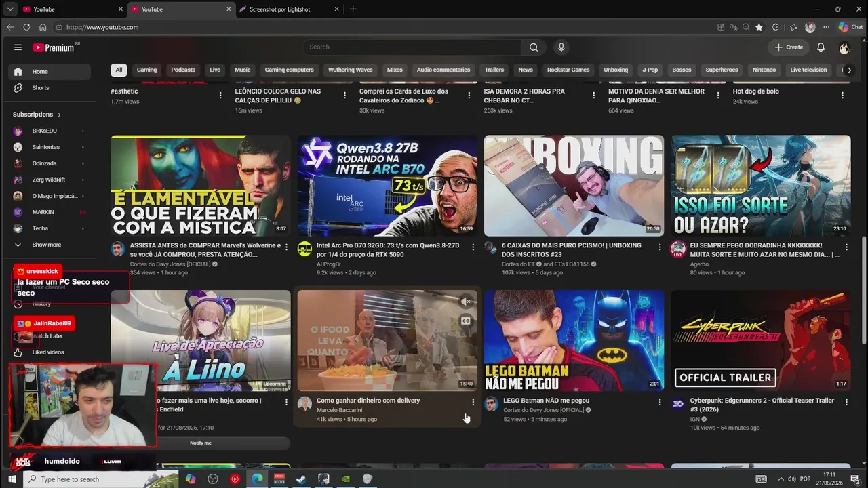Show more category chips with right arrow
Image resolution: width=868 pixels, height=488 pixels.
click(x=849, y=70)
